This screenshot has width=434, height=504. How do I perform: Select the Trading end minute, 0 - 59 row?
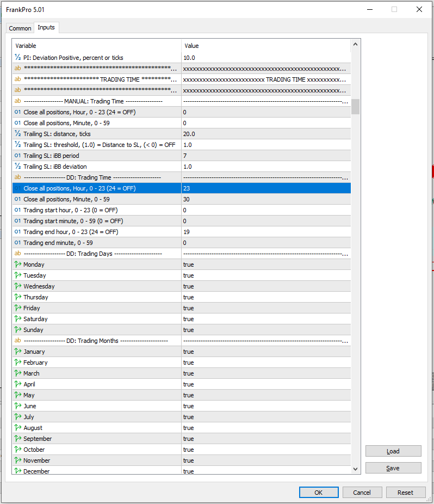pyautogui.click(x=182, y=243)
